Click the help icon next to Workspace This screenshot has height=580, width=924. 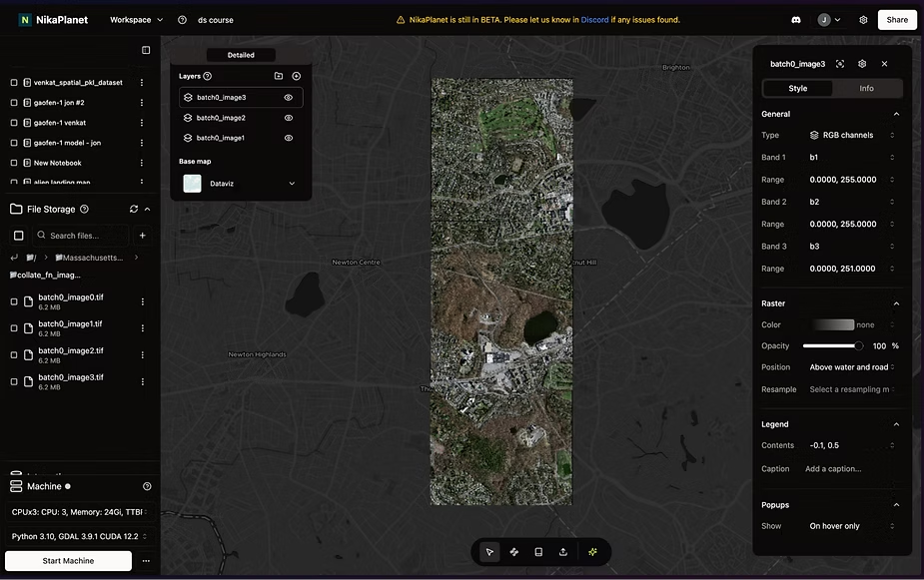(182, 20)
